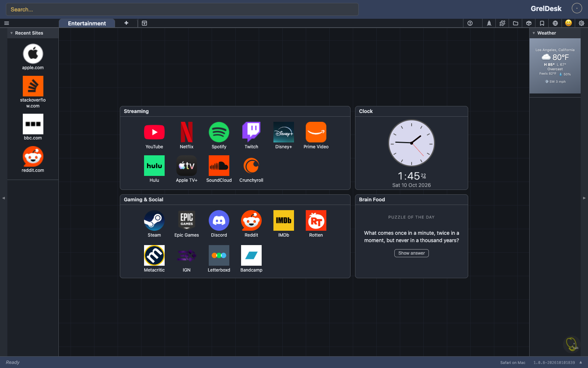Open the folder icon in top toolbar
The width and height of the screenshot is (588, 368).
[x=516, y=23]
